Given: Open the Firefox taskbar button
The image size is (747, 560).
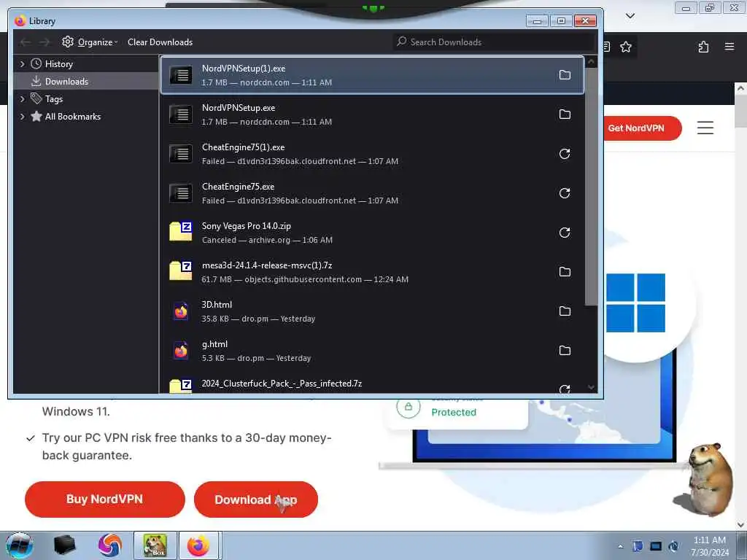Looking at the screenshot, I should [x=198, y=545].
